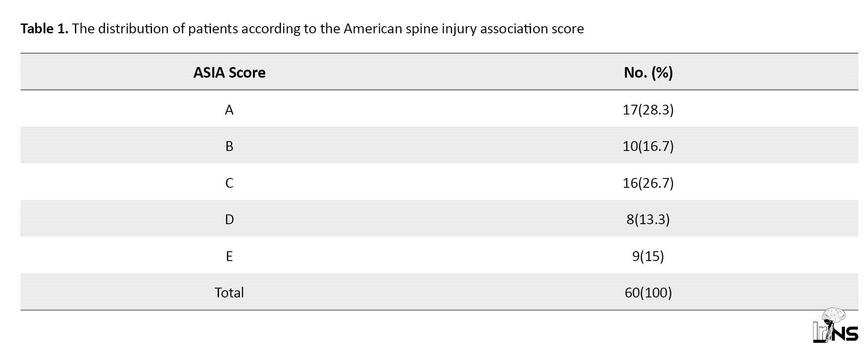Select the 17(28.3) value cell
The width and height of the screenshot is (868, 356).
(x=648, y=110)
